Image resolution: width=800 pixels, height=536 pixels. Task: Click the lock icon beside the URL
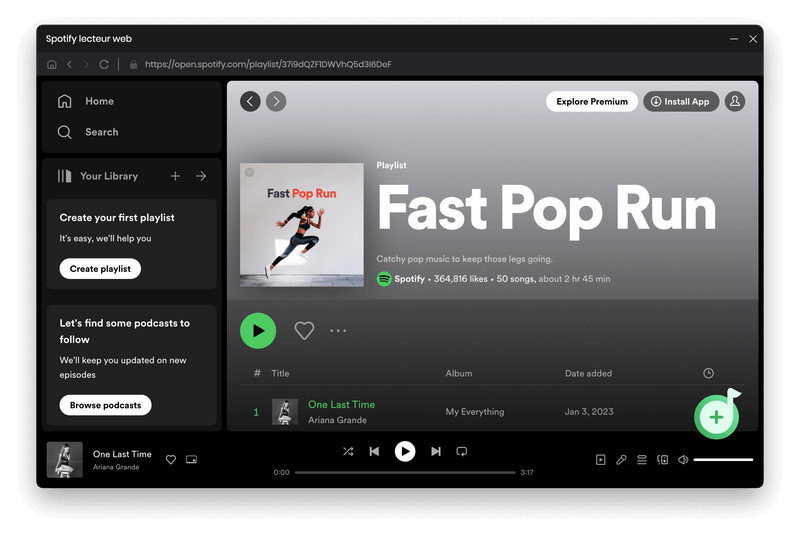[x=133, y=64]
